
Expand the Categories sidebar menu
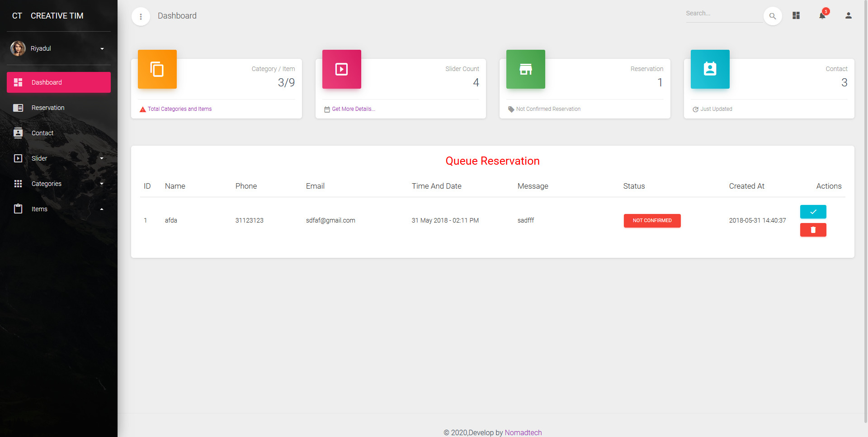pos(58,184)
